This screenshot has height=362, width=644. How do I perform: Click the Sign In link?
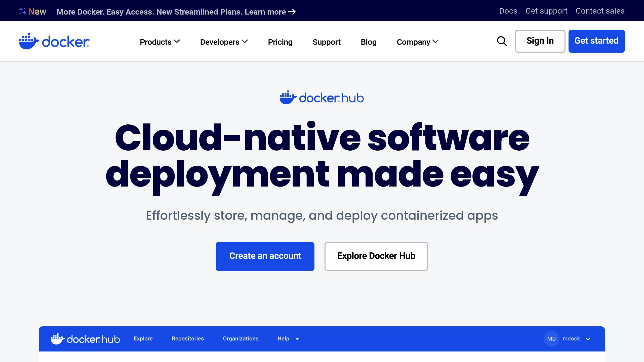click(540, 41)
